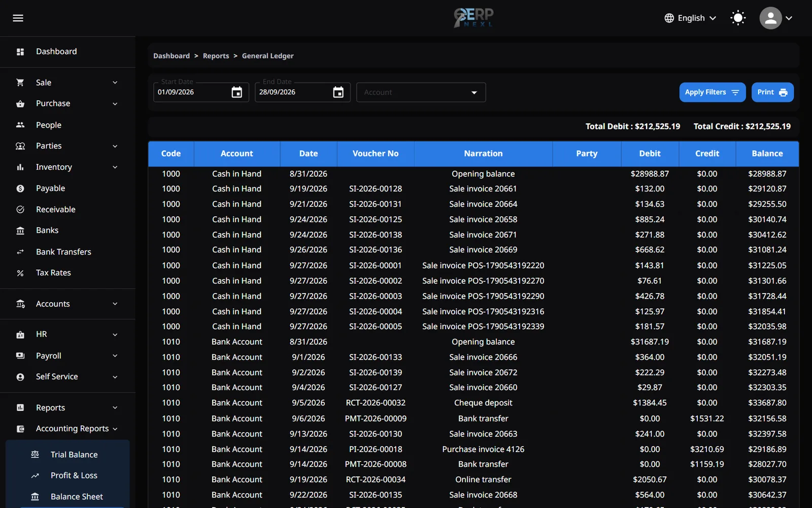Click the Dashboard grid icon

[x=20, y=52]
